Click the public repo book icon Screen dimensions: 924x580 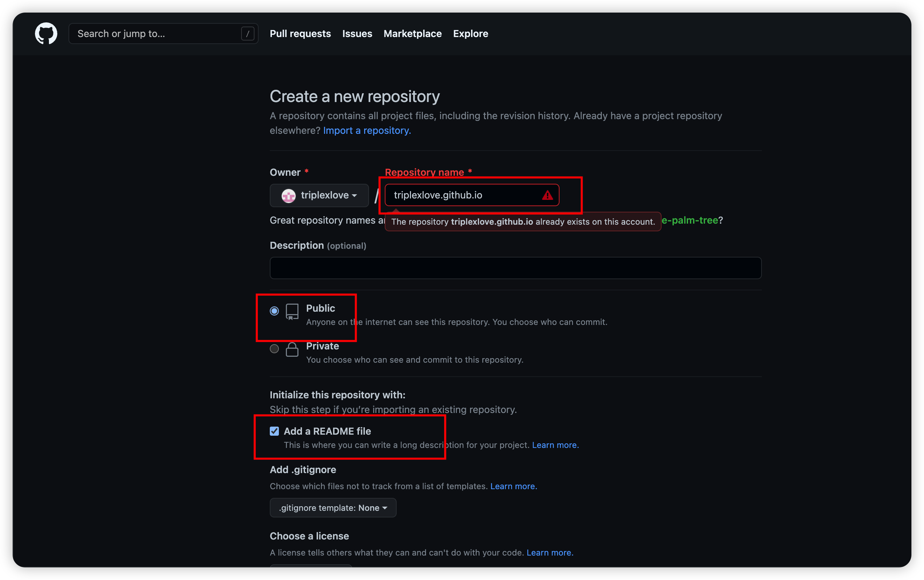tap(292, 311)
